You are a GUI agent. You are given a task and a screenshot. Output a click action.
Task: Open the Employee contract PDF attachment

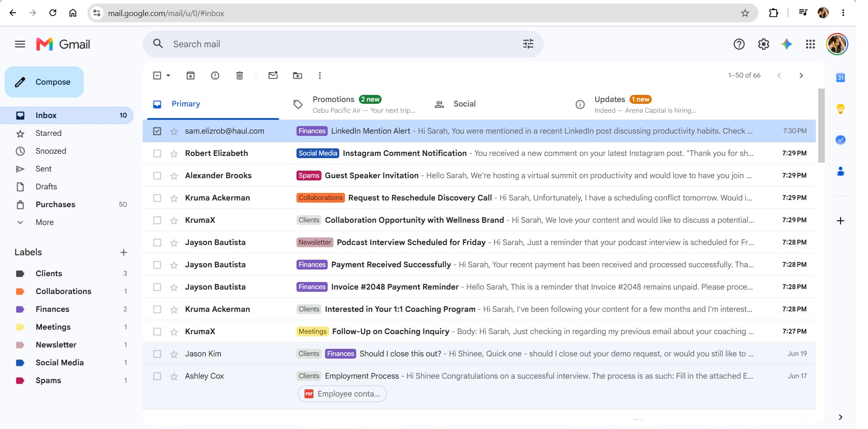[x=342, y=394]
